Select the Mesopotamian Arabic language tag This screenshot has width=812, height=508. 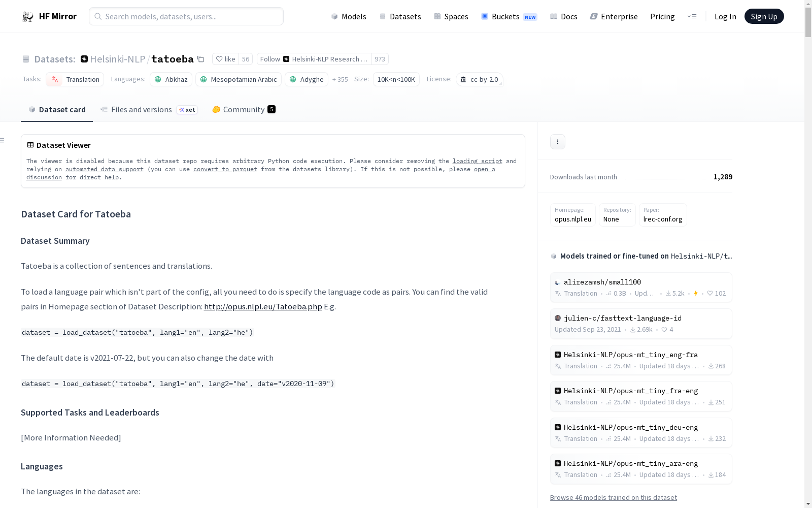click(x=239, y=80)
